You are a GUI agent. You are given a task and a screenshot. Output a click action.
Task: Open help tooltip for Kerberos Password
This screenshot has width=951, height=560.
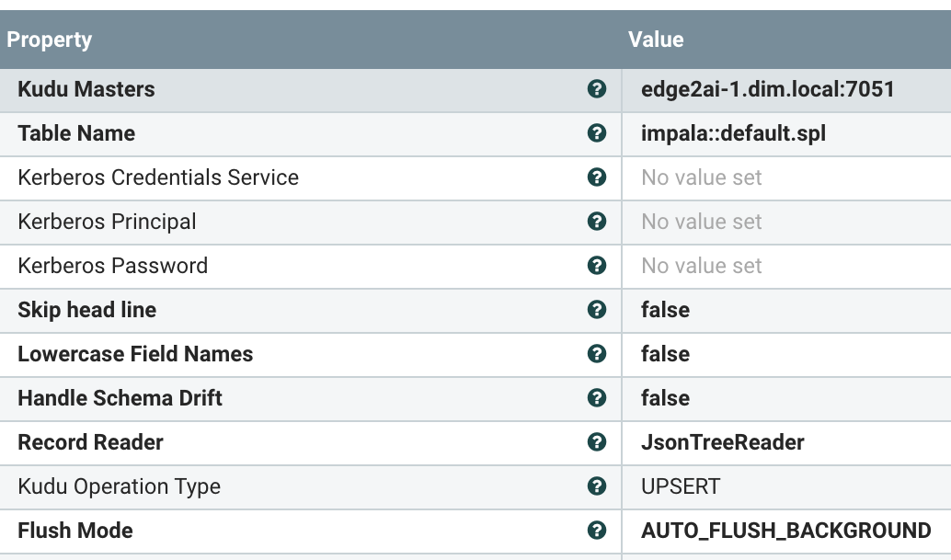click(x=597, y=266)
